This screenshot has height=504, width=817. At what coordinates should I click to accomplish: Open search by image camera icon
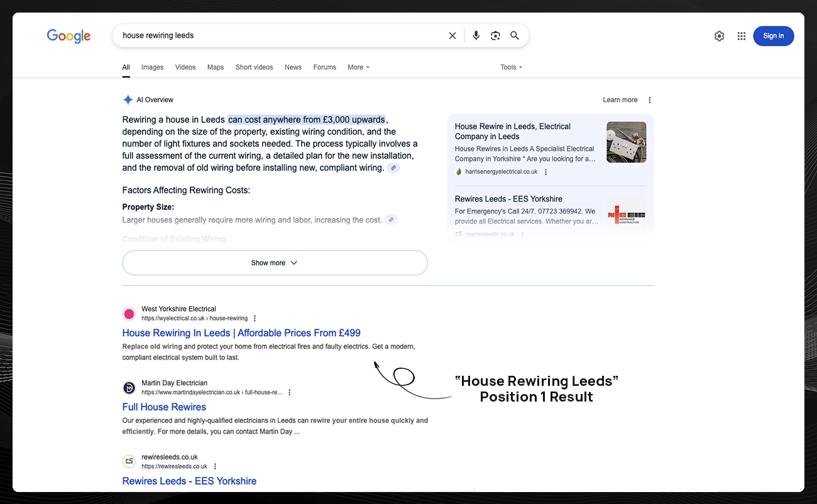(x=495, y=36)
